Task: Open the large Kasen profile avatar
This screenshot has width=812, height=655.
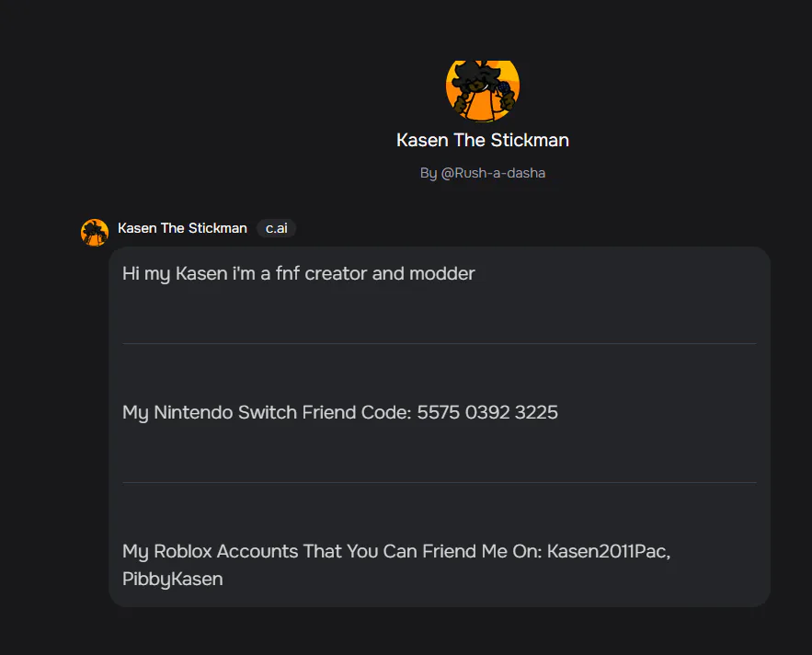Action: pos(483,91)
